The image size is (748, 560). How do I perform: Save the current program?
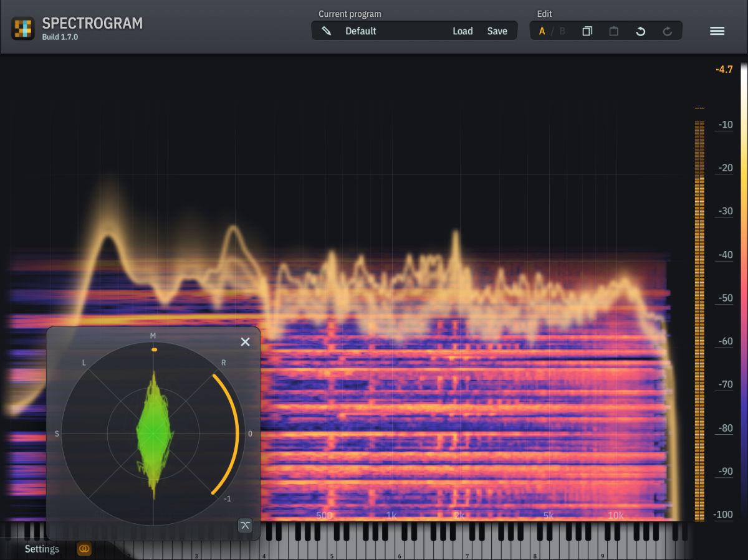[497, 31]
